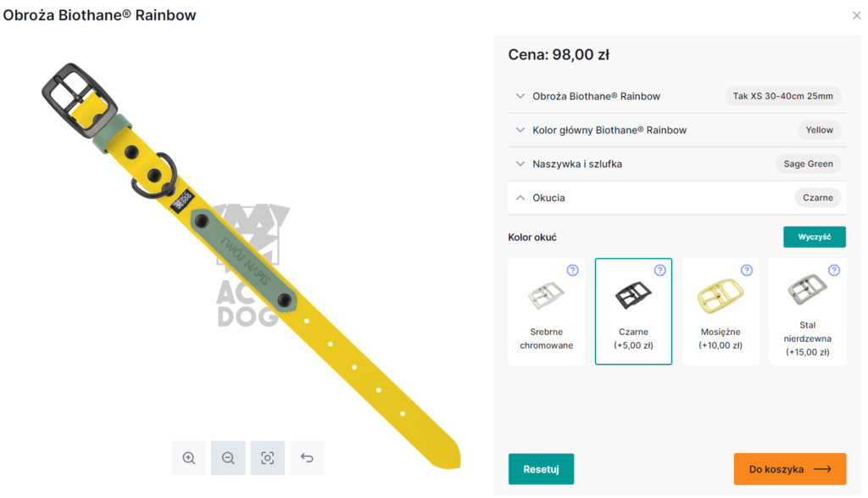Click the undo arrow icon

[307, 458]
